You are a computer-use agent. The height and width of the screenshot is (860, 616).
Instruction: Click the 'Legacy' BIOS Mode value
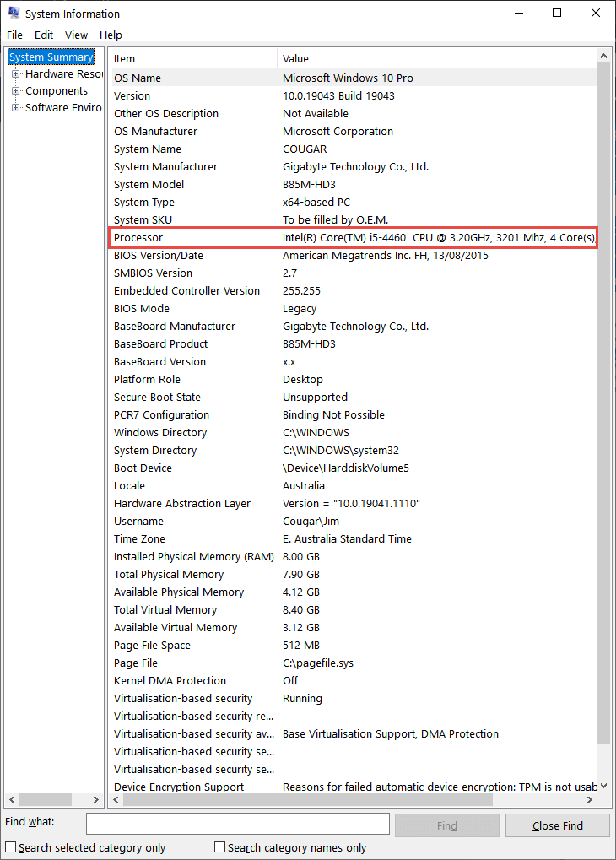(300, 309)
